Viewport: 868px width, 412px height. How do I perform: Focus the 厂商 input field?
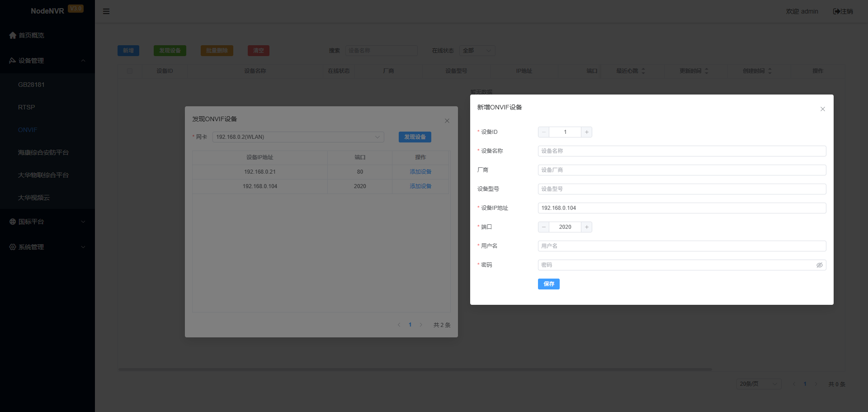[682, 170]
